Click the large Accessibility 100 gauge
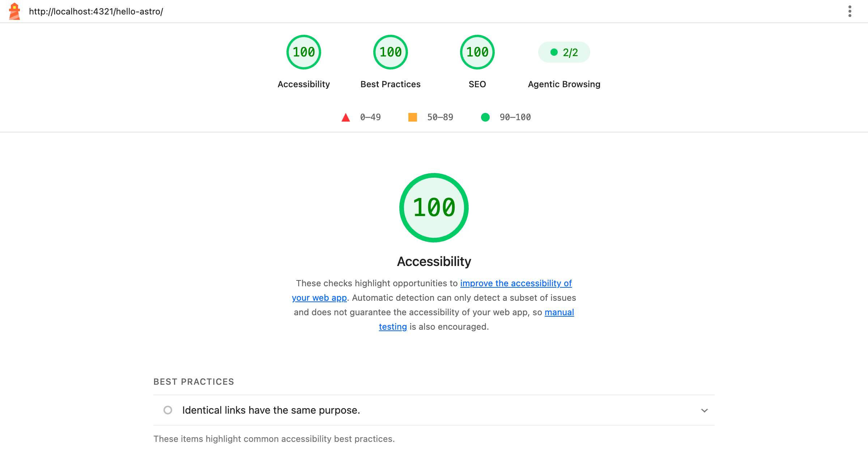This screenshot has width=868, height=456. [434, 208]
